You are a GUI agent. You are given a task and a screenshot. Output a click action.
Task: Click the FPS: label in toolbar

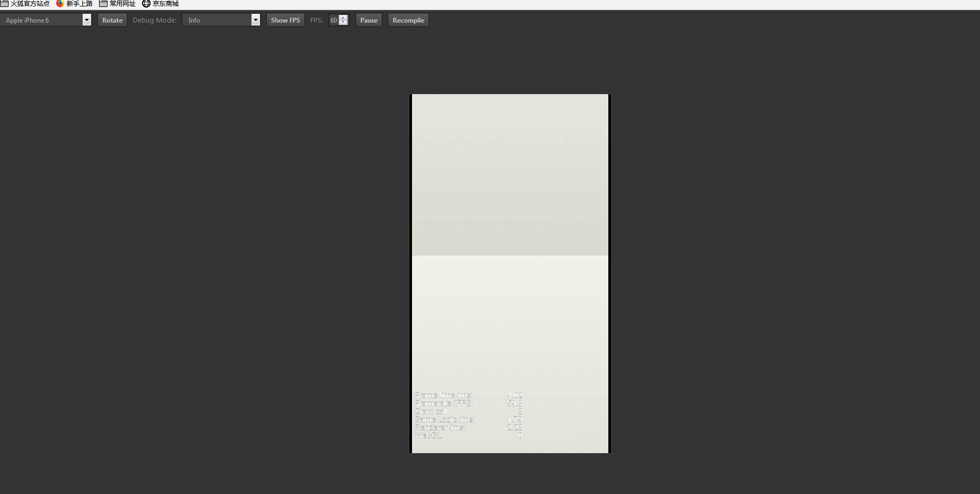(316, 20)
